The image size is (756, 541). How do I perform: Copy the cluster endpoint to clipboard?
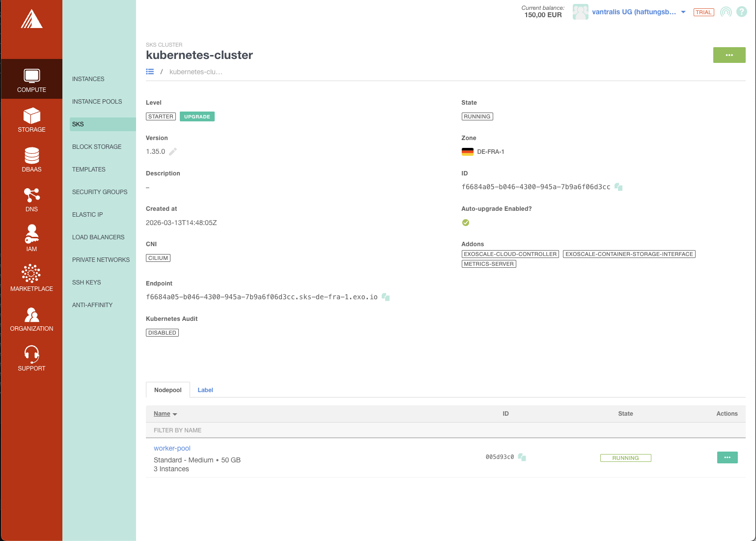coord(385,297)
